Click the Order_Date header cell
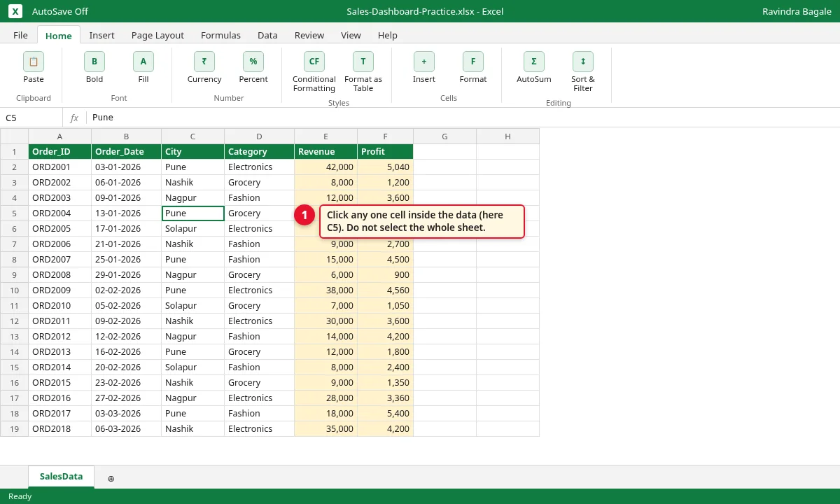Viewport: 840px width, 504px height. (x=127, y=152)
